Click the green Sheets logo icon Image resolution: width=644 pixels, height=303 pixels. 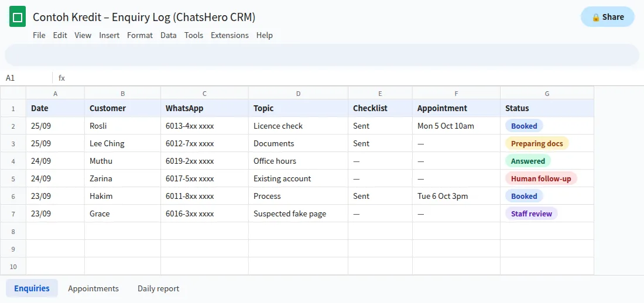click(18, 17)
